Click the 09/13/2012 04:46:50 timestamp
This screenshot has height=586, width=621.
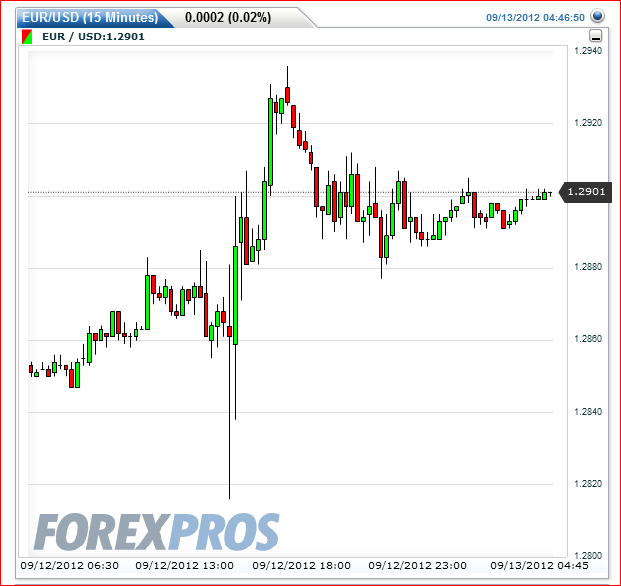coord(535,18)
